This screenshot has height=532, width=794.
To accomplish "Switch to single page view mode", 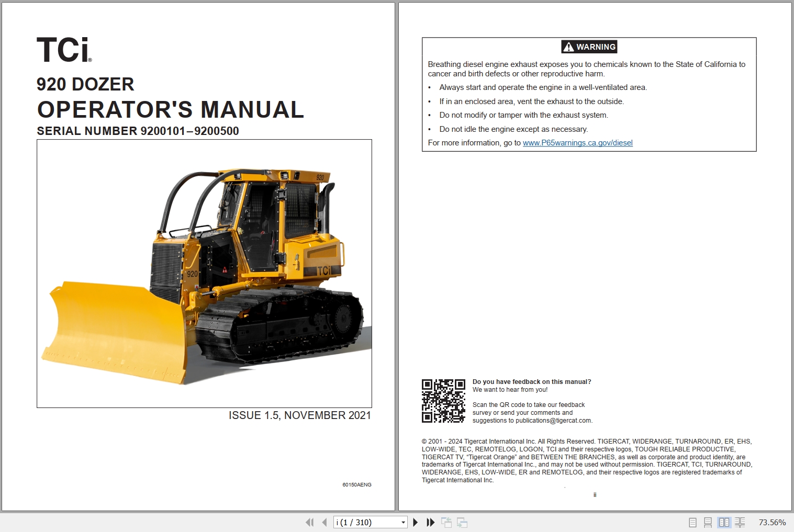I will tap(692, 522).
